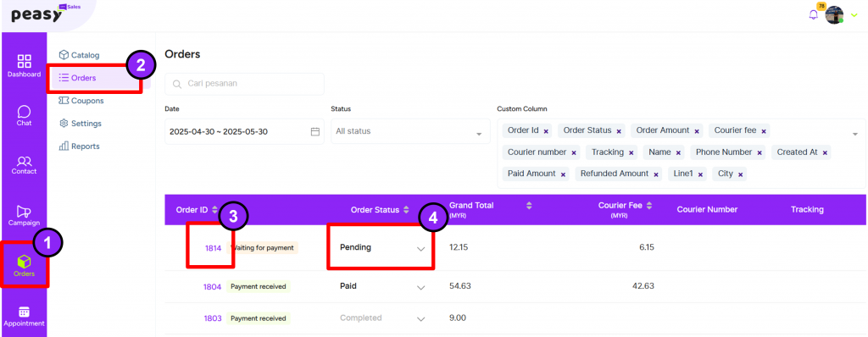Click the Waiting for payment badge
Viewport: 868px width, 337px height.
(263, 248)
